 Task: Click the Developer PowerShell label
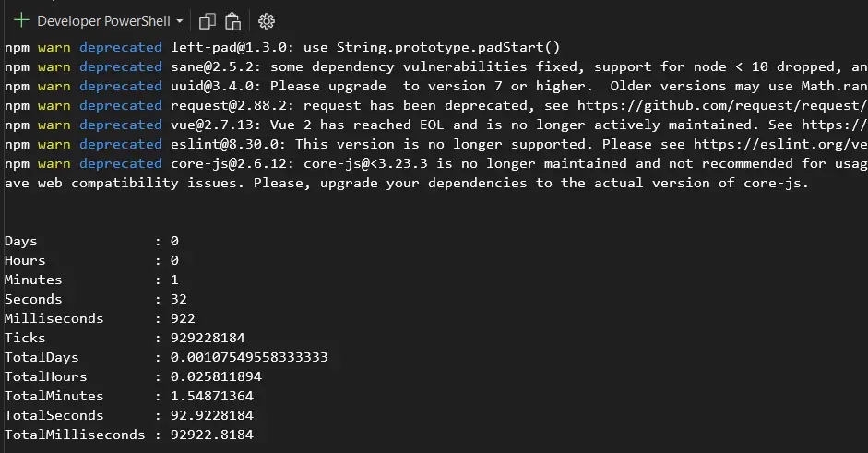tap(103, 20)
